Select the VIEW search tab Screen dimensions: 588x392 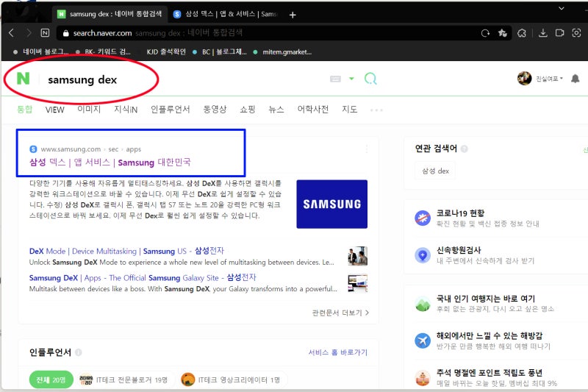[x=54, y=110]
